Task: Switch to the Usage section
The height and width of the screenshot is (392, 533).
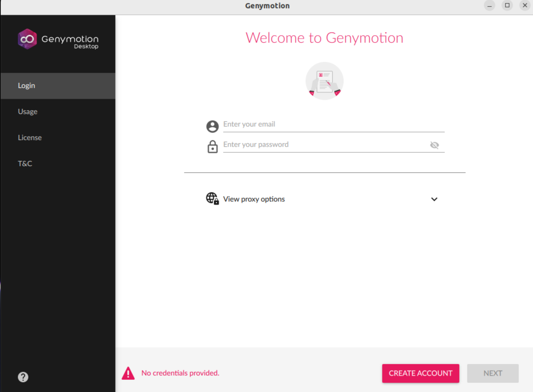Action: coord(27,111)
